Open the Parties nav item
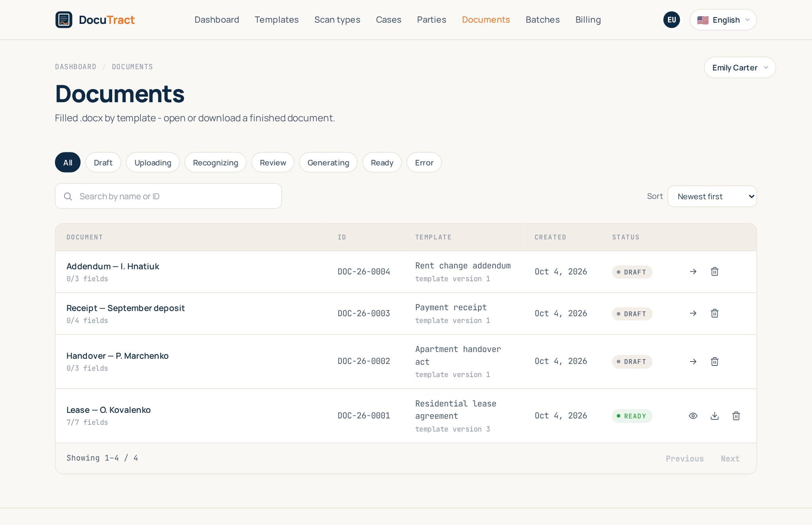Viewport: 812px width, 525px height. point(431,20)
